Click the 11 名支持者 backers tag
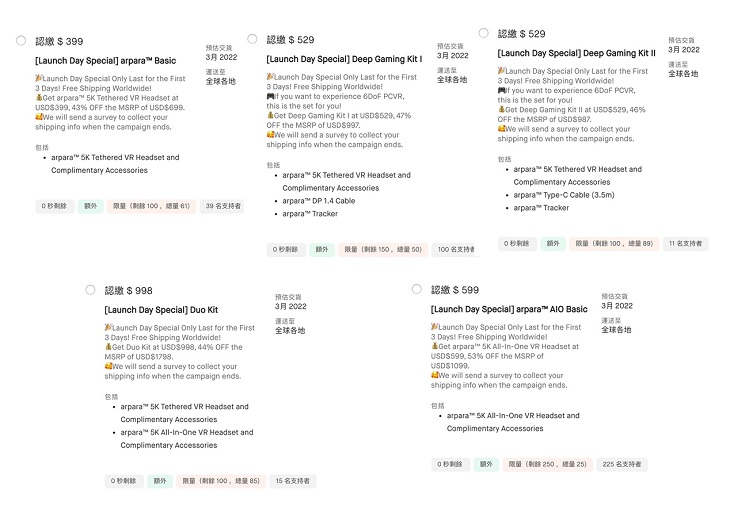Viewport: 730px width, 517px height. click(686, 243)
